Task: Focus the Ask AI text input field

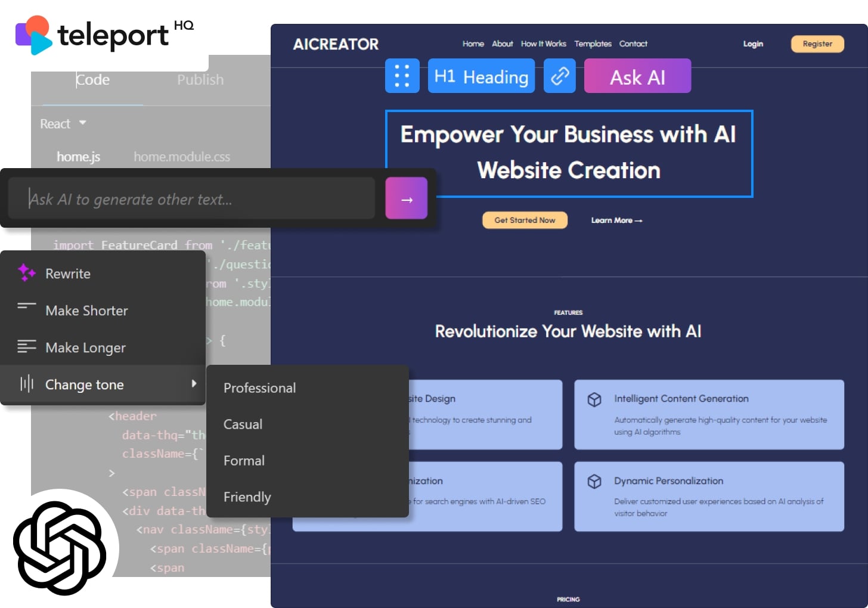Action: click(192, 198)
